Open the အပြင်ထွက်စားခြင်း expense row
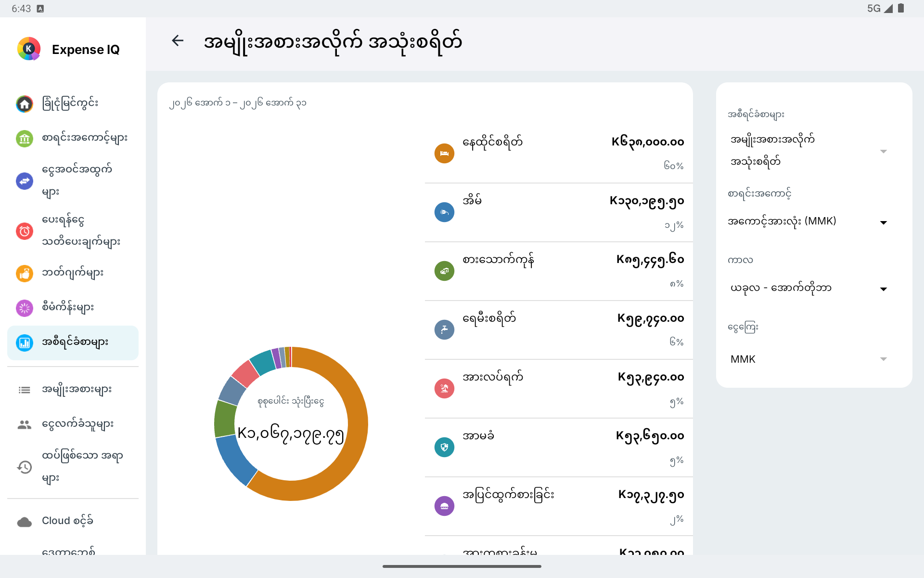The height and width of the screenshot is (578, 924). coord(559,506)
